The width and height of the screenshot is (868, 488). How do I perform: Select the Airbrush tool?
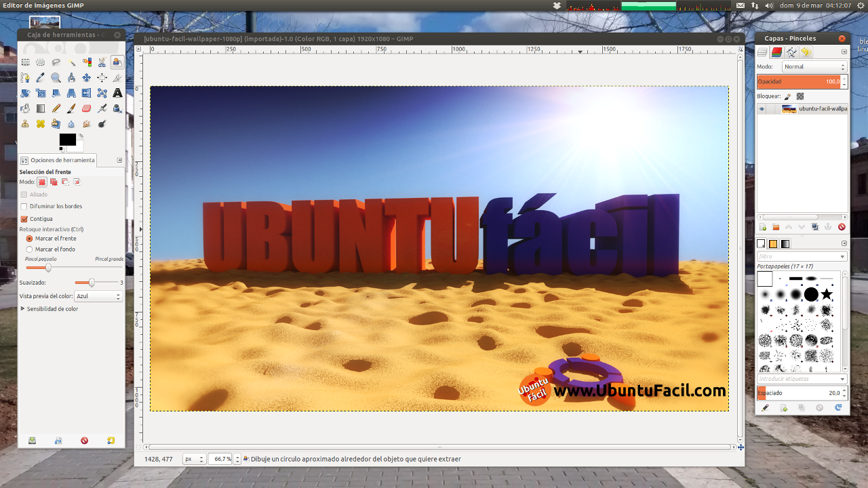click(102, 108)
